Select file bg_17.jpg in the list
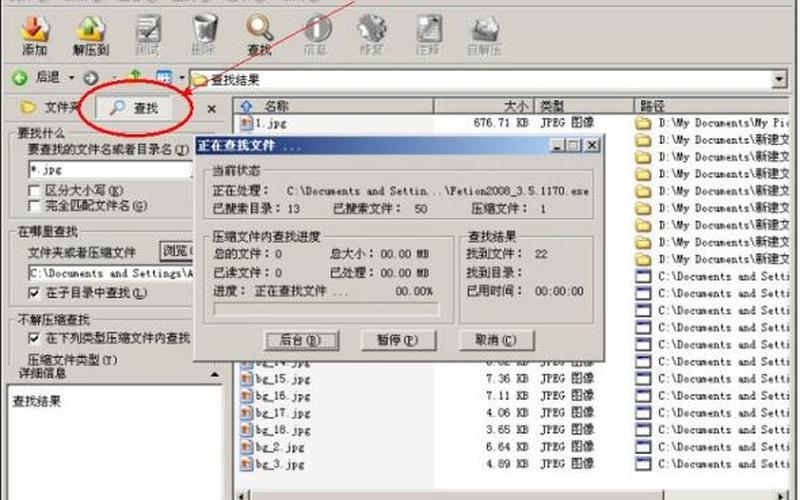Viewport: 800px width, 500px height. (283, 413)
